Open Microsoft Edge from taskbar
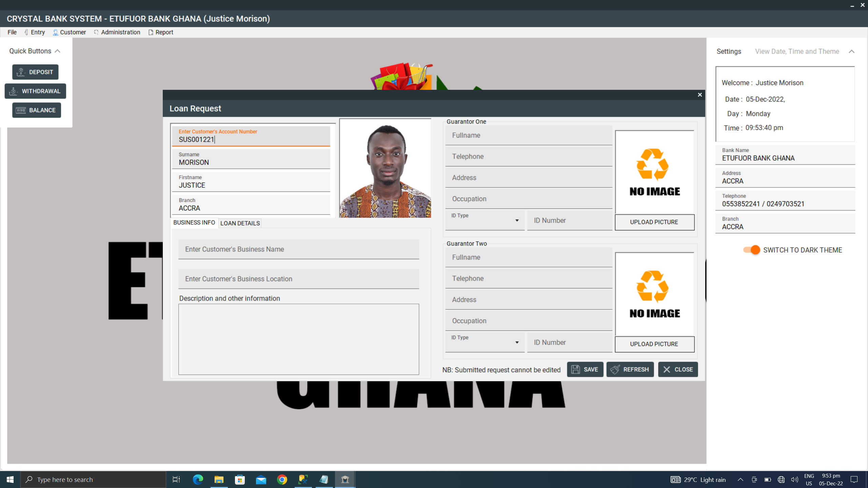868x488 pixels. (x=198, y=479)
